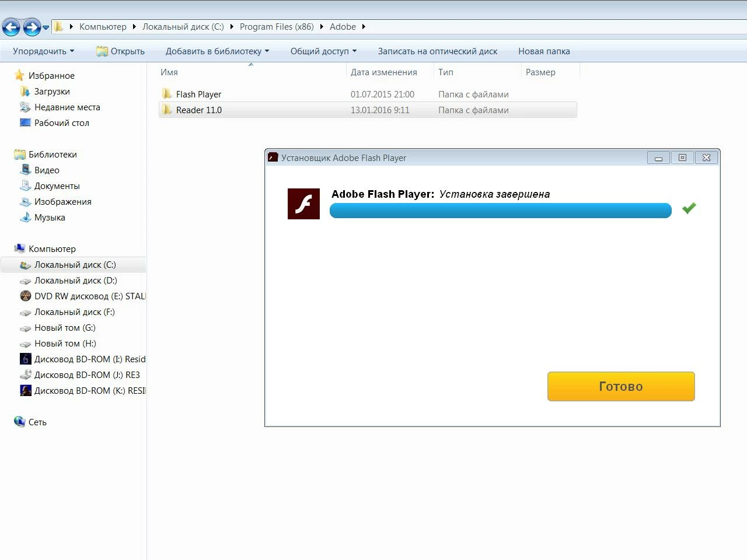Click the Открыть toolbar button
Image resolution: width=747 pixels, height=560 pixels.
coord(120,51)
